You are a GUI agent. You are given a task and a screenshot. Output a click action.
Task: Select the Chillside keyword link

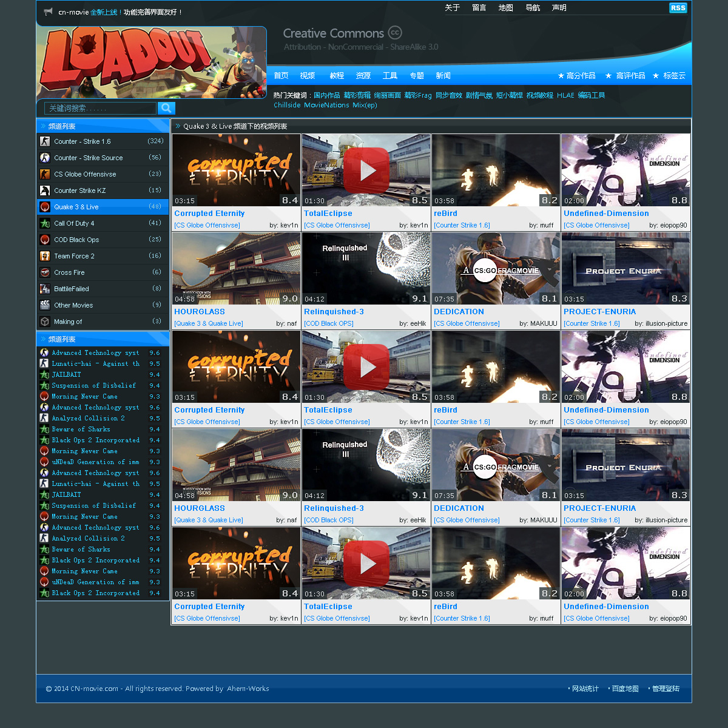(287, 105)
